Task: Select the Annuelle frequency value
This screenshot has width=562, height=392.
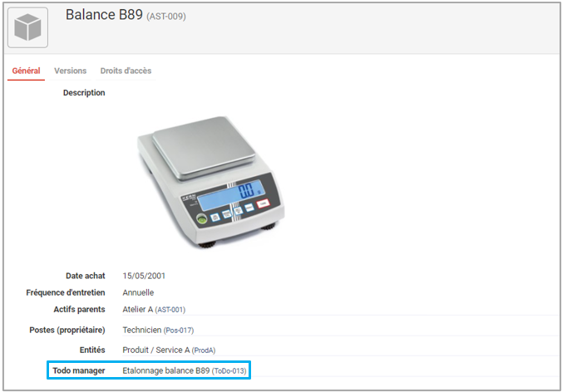Action: click(x=138, y=292)
